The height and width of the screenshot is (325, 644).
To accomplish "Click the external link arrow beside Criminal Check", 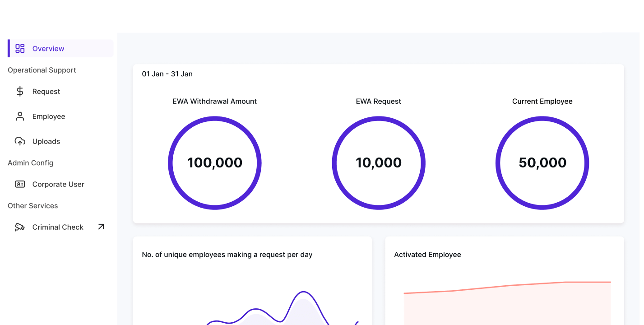I will coord(101,227).
